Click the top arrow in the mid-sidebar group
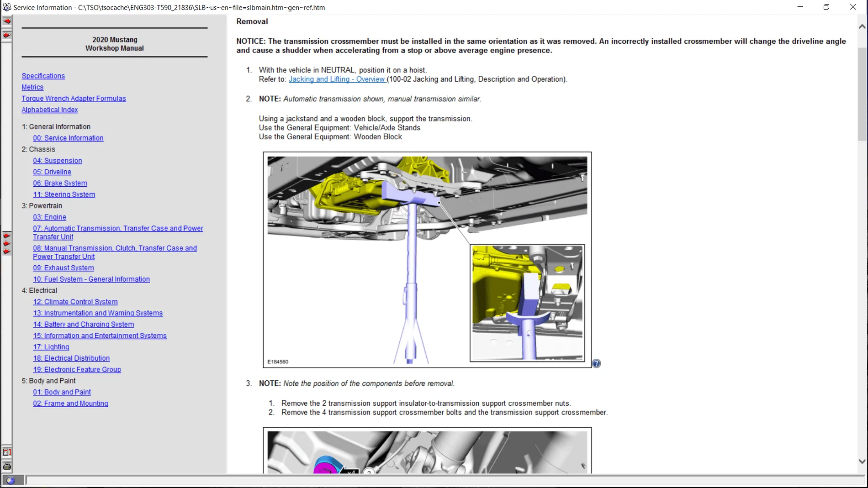This screenshot has width=868, height=488. [x=7, y=236]
